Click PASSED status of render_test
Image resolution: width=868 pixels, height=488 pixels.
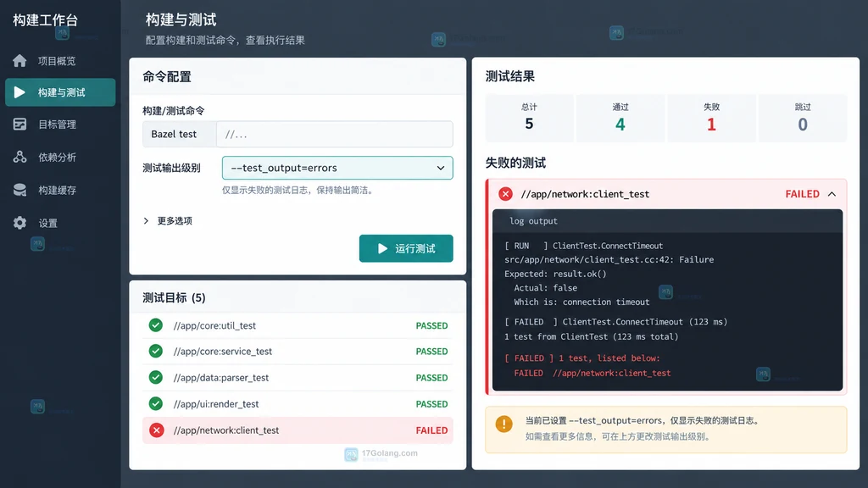click(431, 404)
